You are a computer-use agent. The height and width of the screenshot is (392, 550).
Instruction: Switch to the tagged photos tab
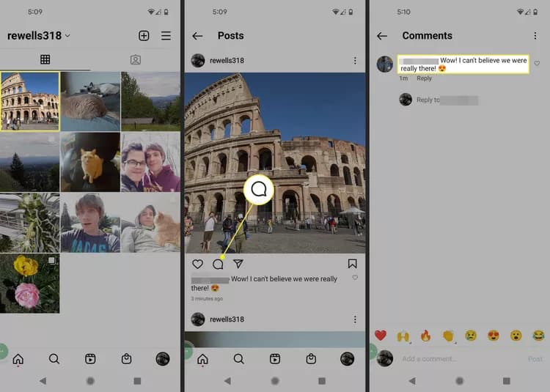point(136,59)
